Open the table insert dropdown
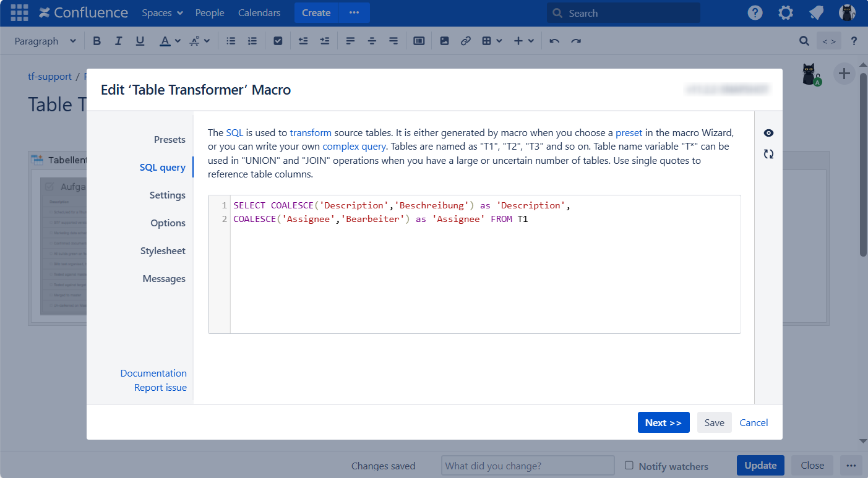Viewport: 868px width, 478px height. 491,41
